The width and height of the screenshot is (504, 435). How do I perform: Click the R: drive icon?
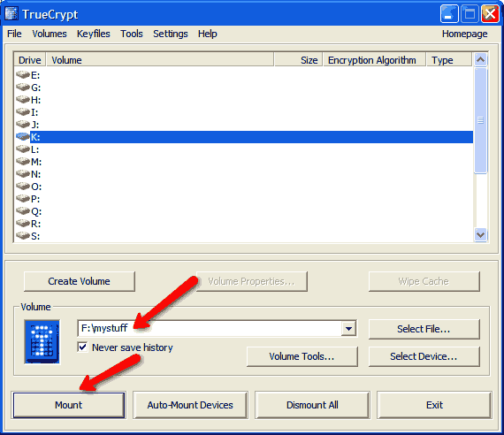(23, 223)
